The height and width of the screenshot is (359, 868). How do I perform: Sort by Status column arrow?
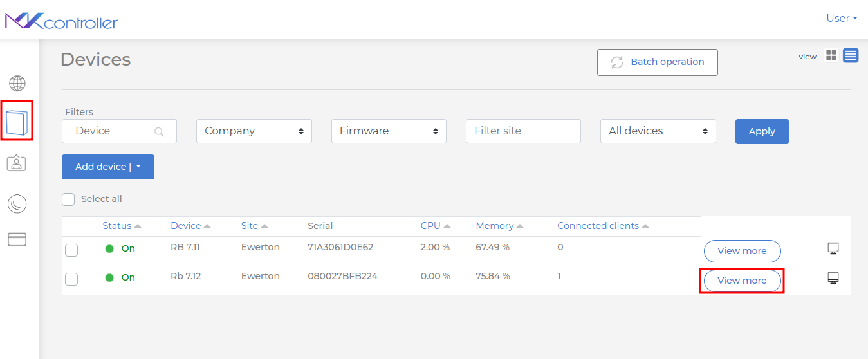click(x=138, y=226)
